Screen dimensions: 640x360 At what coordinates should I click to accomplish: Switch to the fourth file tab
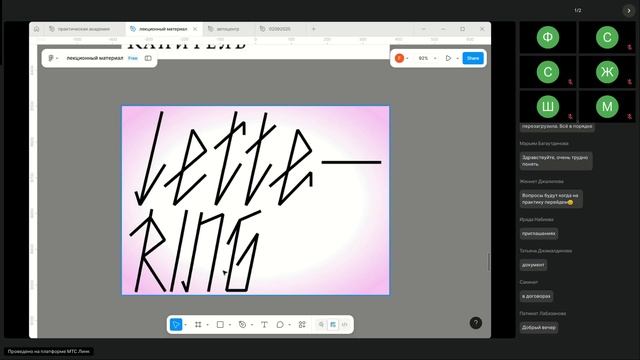[x=280, y=29]
